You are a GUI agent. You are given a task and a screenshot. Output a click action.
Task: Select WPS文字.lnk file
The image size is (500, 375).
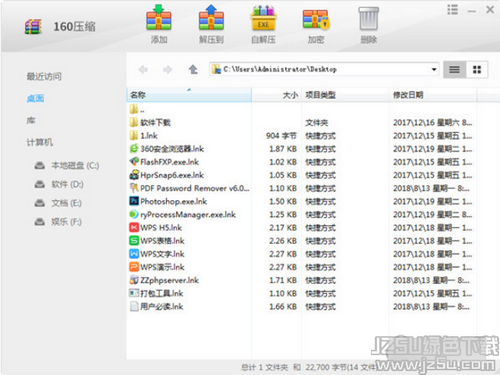[302, 254]
